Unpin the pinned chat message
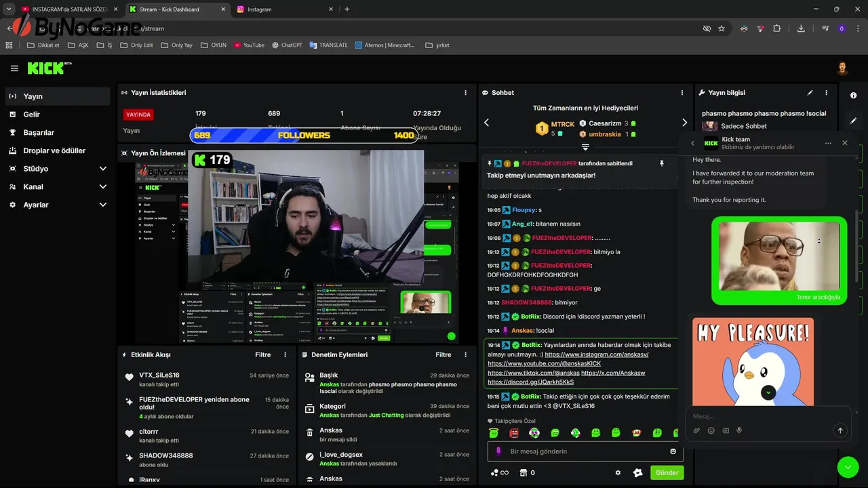 point(662,163)
